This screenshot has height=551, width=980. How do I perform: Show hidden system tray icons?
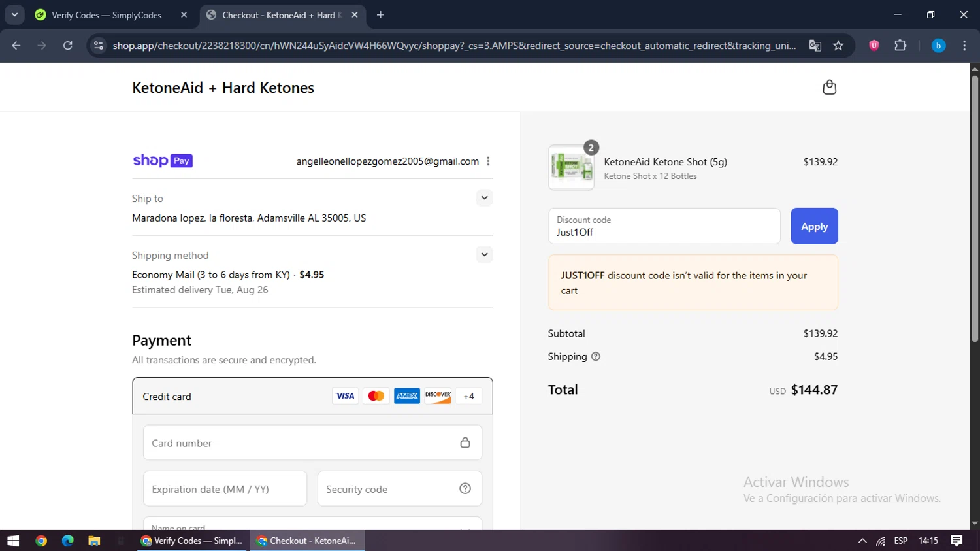(862, 541)
